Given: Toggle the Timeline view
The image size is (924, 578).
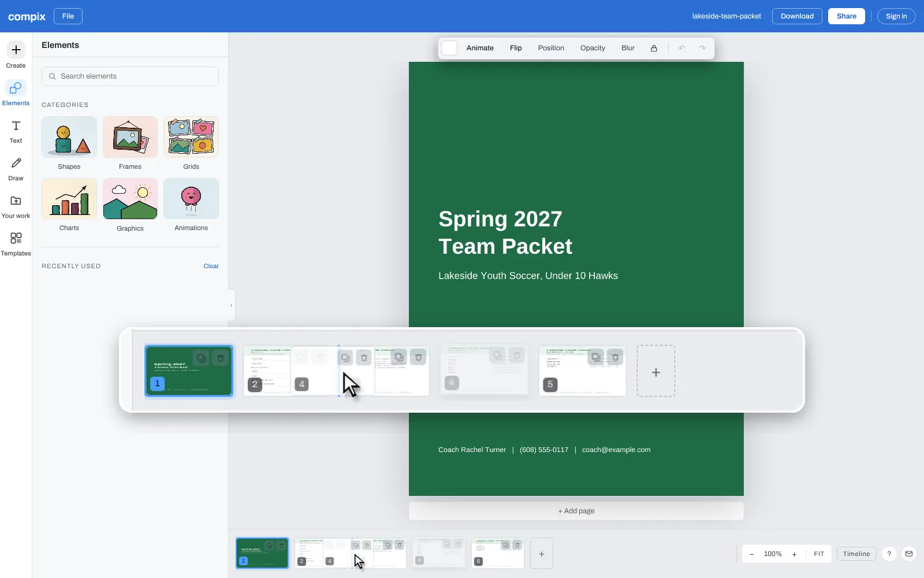Looking at the screenshot, I should click(856, 554).
